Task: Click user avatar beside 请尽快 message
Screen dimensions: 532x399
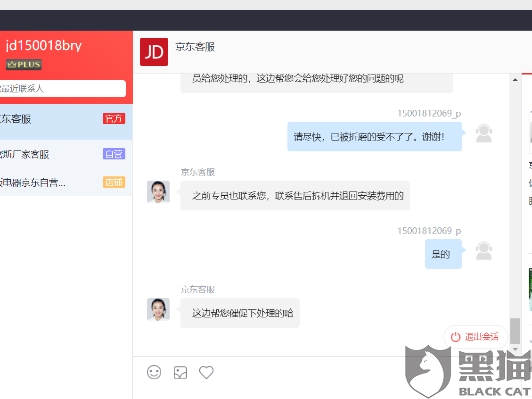Action: pos(484,133)
